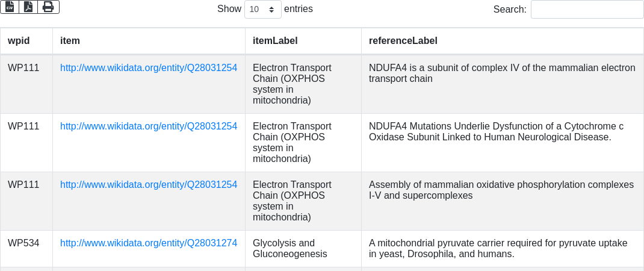Open second row Q28031254 Wikidata link
The height and width of the screenshot is (271, 644).
[149, 126]
